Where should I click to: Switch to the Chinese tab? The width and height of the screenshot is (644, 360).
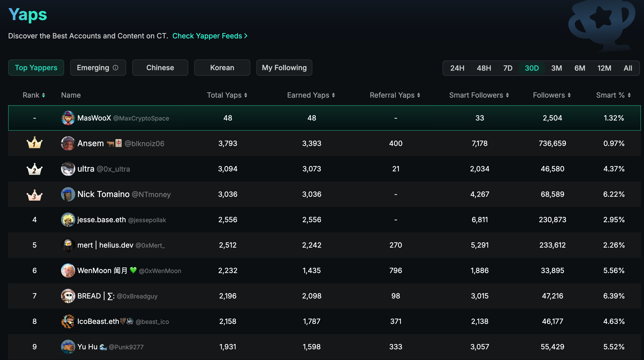click(x=160, y=68)
